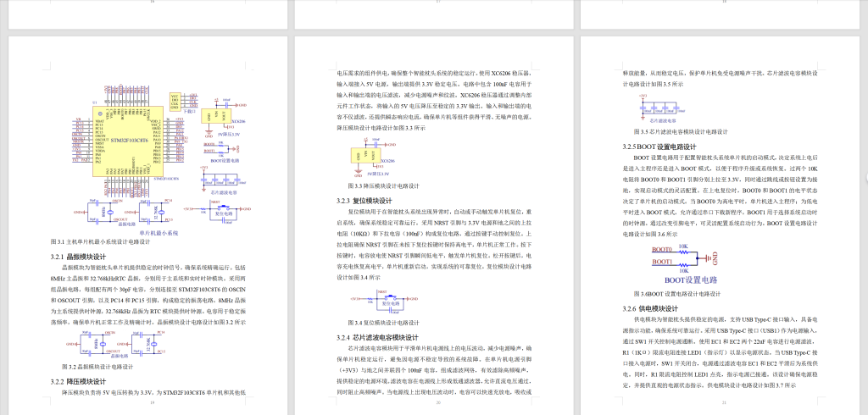This screenshot has width=868, height=415.
Task: Select caption 图3.1 主机单片机最小系统设计电路设计
Action: (100, 242)
